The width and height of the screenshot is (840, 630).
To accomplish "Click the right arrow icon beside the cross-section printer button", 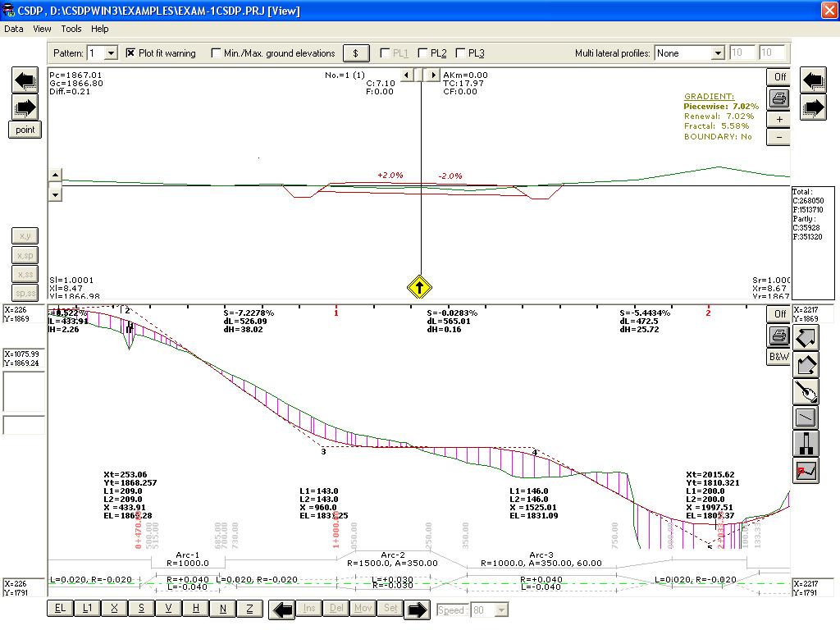I will (x=813, y=107).
